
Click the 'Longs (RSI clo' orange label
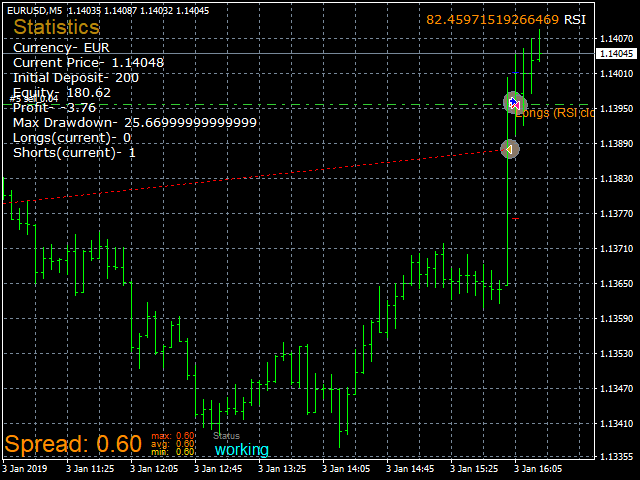coord(554,113)
